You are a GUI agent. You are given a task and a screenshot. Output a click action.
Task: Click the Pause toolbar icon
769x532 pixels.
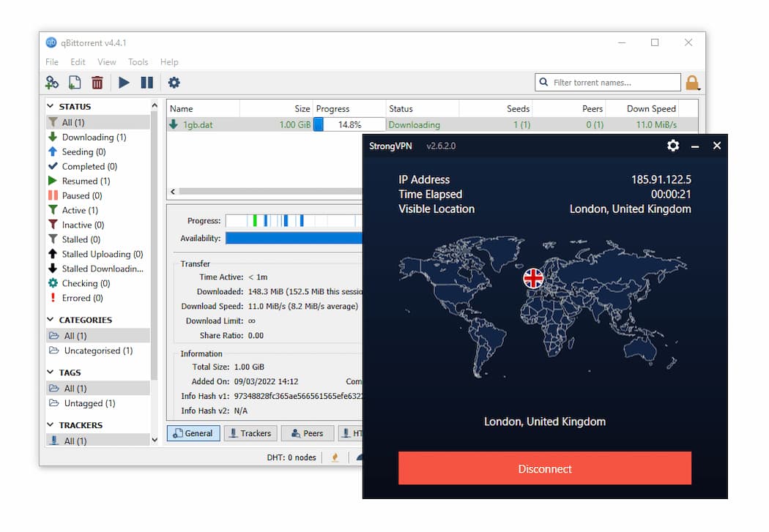(x=146, y=82)
